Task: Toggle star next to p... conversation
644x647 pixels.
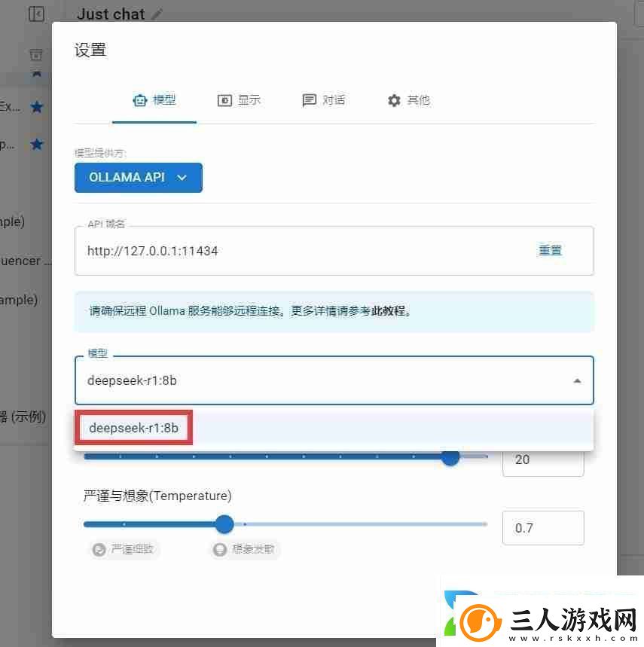Action: pyautogui.click(x=37, y=145)
